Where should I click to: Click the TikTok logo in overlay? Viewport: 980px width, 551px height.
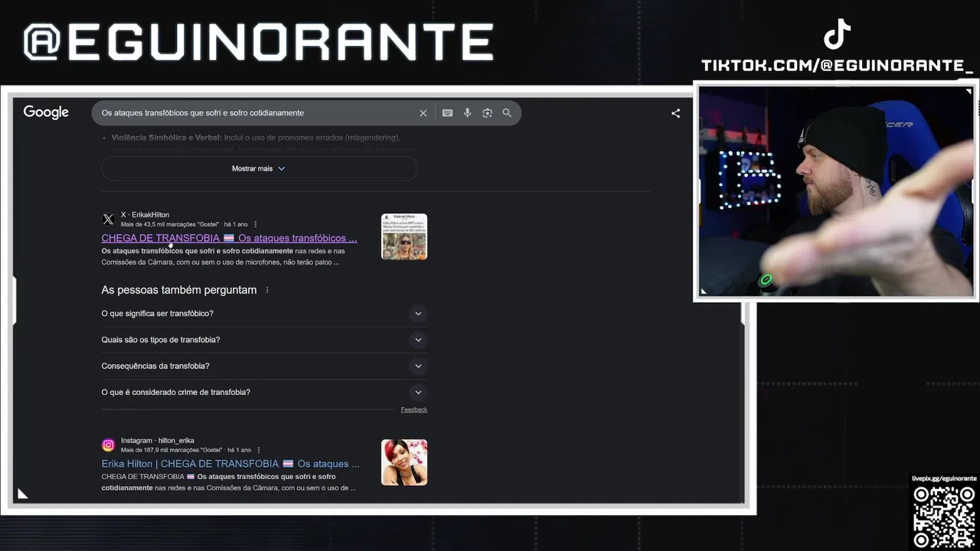[x=837, y=34]
